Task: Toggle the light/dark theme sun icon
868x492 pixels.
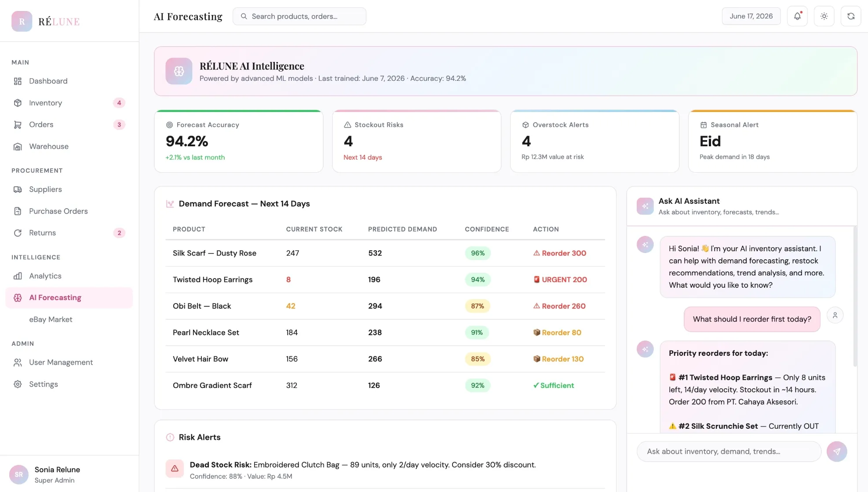Action: [x=824, y=16]
